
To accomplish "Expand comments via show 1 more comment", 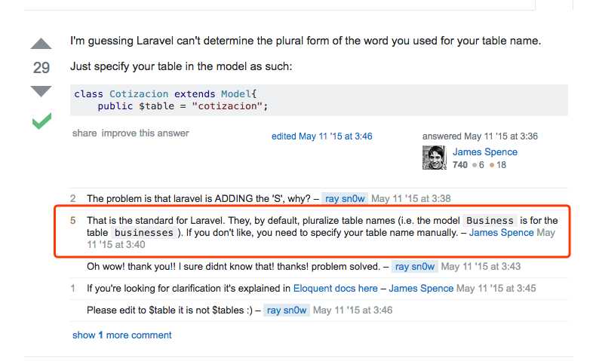I will [x=122, y=335].
